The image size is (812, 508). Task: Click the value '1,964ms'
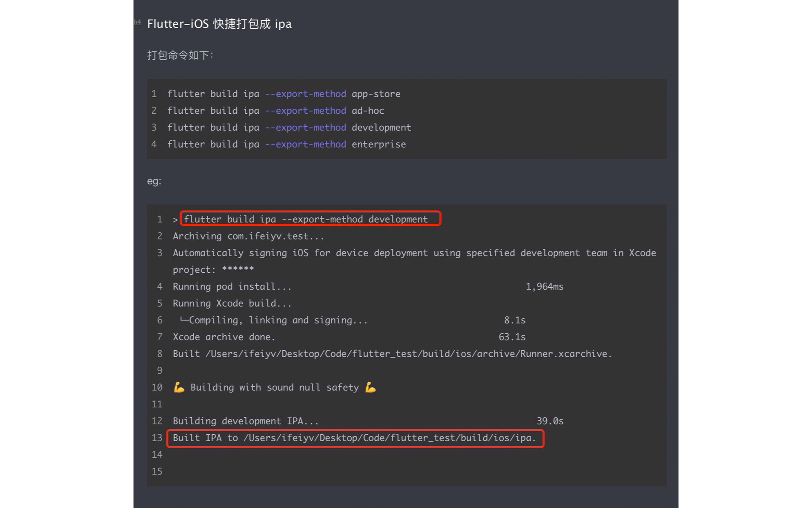(x=545, y=287)
